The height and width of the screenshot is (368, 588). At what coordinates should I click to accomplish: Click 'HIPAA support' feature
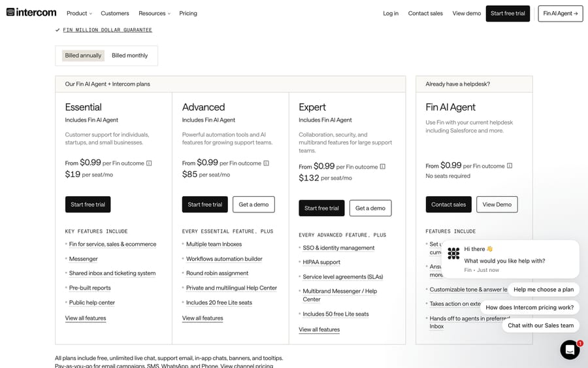pyautogui.click(x=321, y=262)
